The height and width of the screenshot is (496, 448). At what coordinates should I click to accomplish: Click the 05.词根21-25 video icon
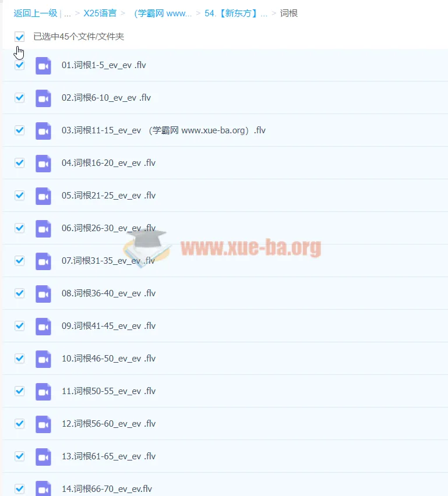coord(43,196)
